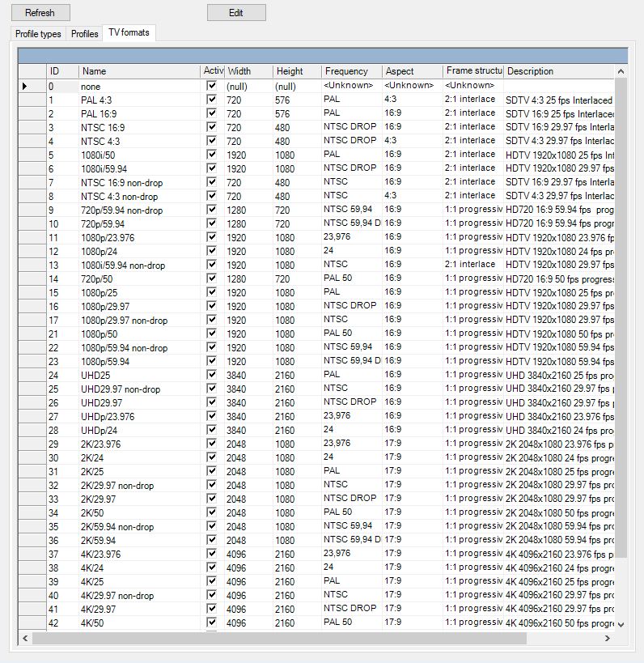Click Height '720' in 720p/59.94 row ID 10

click(298, 223)
